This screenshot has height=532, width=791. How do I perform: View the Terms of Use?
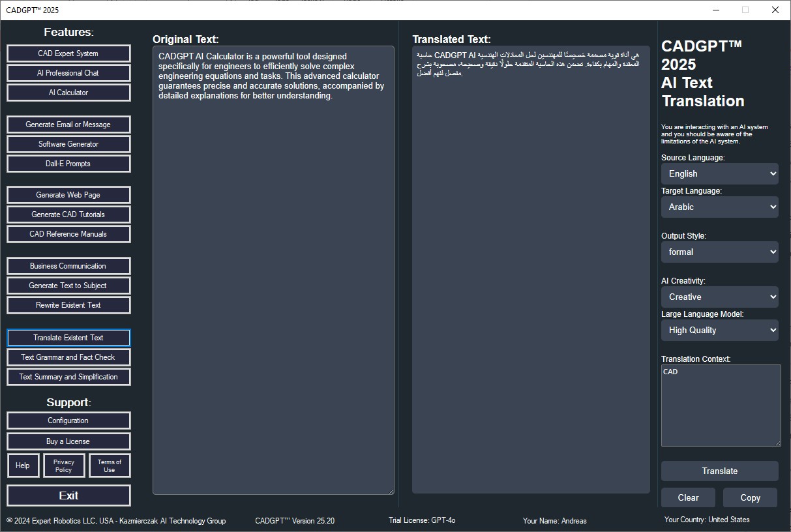(x=110, y=465)
